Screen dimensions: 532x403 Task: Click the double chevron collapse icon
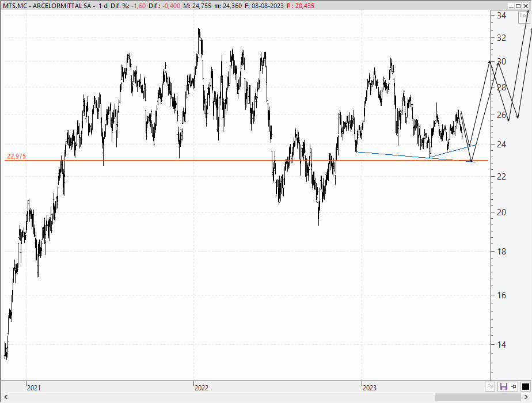pos(490,386)
